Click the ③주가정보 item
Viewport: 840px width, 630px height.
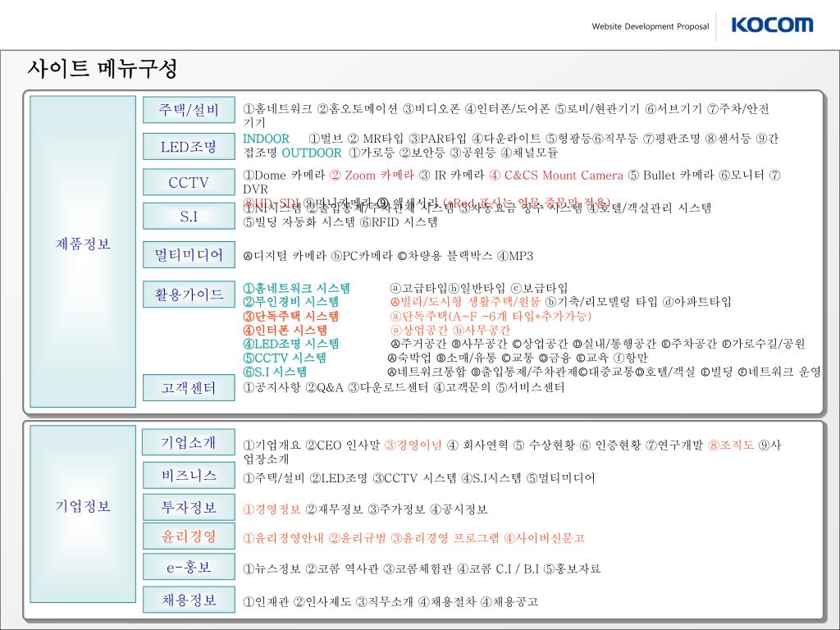point(396,509)
